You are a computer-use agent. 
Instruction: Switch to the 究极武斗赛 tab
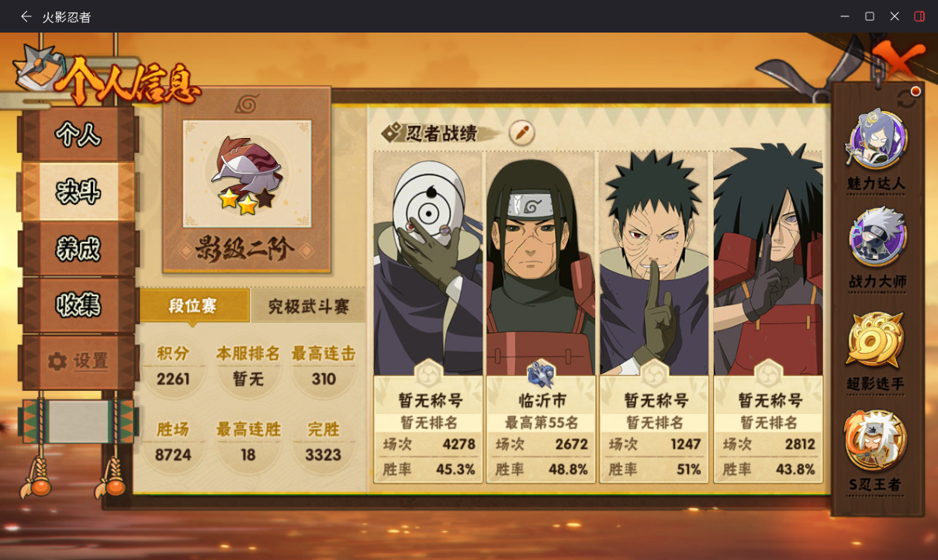tap(308, 306)
